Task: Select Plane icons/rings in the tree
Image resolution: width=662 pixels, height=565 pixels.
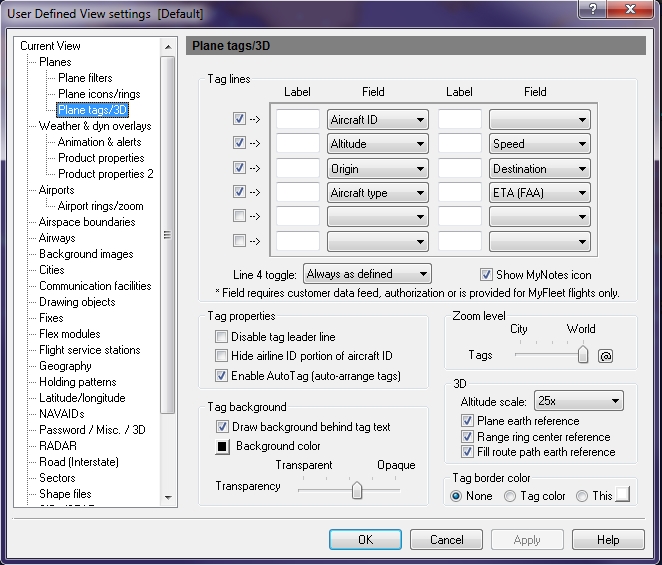Action: coord(99,94)
